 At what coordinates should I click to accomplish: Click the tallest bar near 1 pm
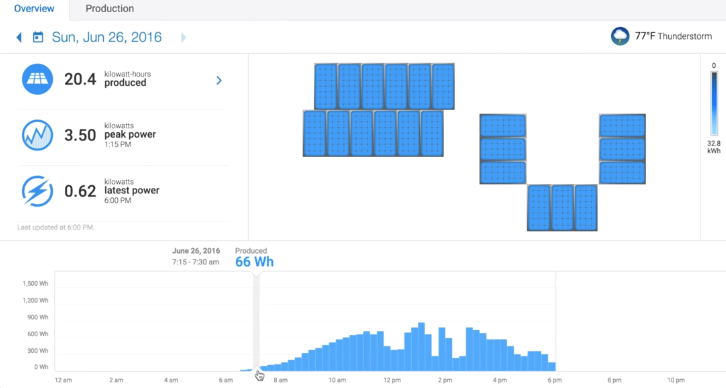click(x=421, y=347)
